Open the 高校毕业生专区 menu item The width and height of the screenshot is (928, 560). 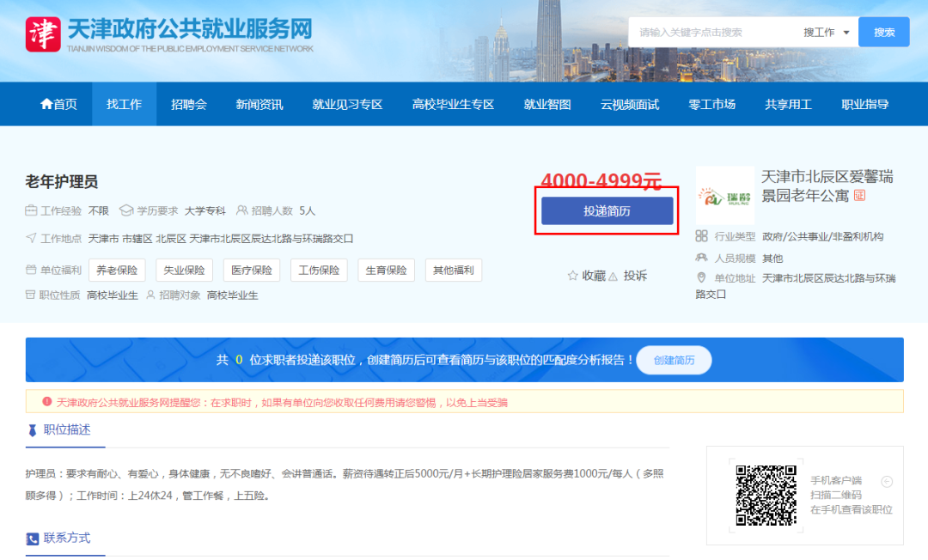(x=454, y=104)
